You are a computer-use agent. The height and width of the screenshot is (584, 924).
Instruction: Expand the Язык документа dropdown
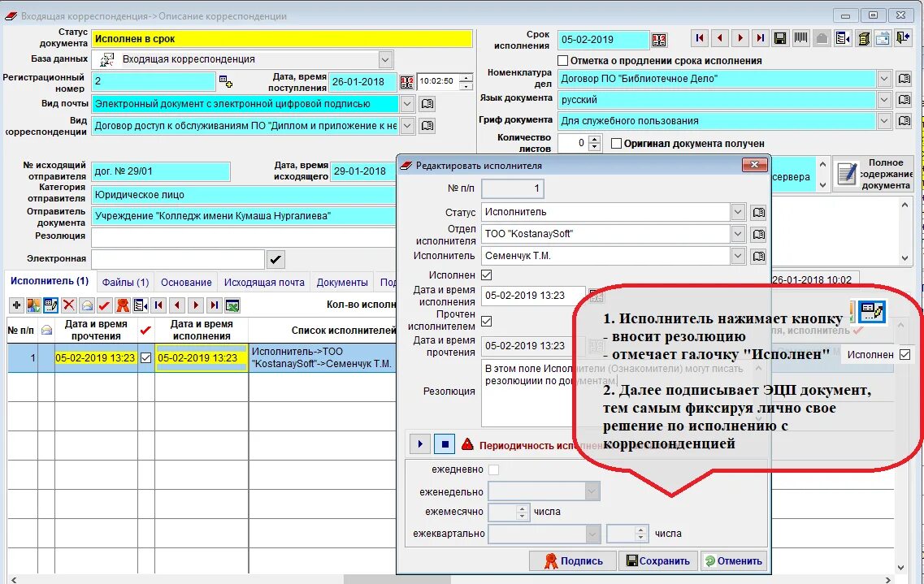coord(884,99)
